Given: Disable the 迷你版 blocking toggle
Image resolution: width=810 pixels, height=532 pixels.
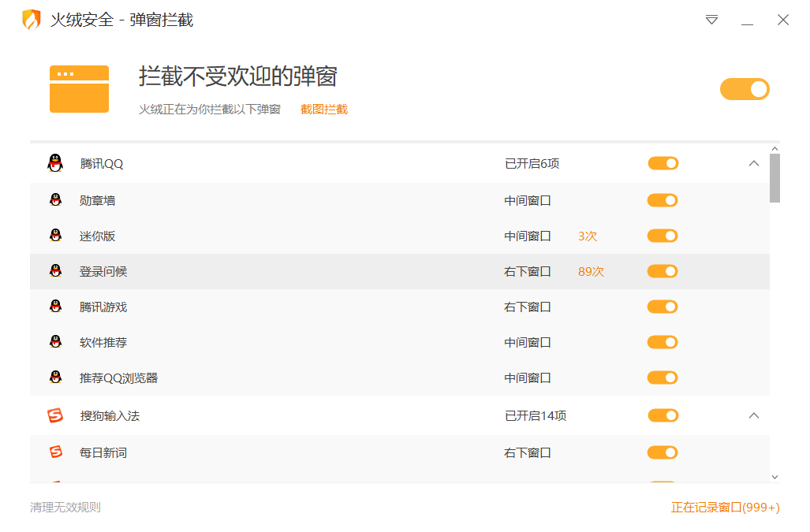Looking at the screenshot, I should tap(663, 236).
